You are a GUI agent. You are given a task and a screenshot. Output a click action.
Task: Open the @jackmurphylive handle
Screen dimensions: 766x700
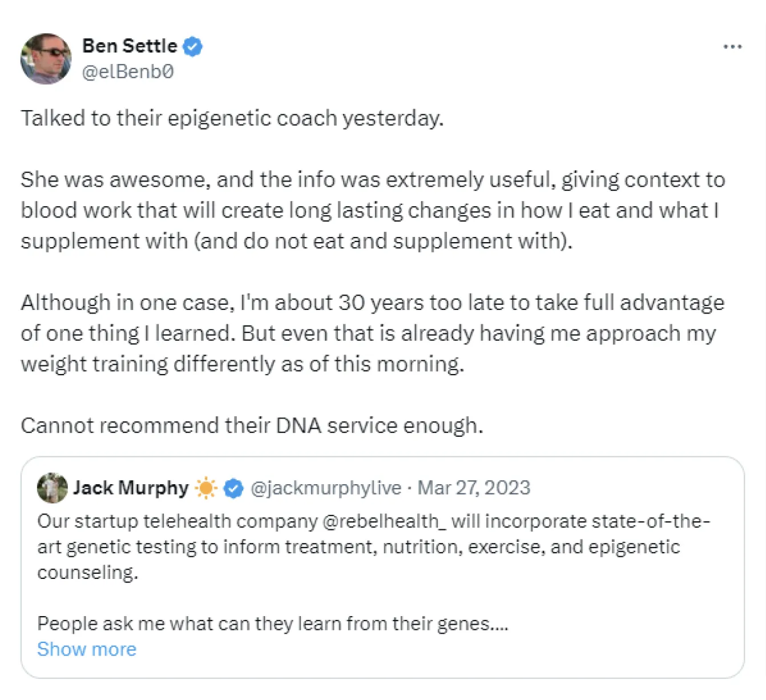(326, 488)
